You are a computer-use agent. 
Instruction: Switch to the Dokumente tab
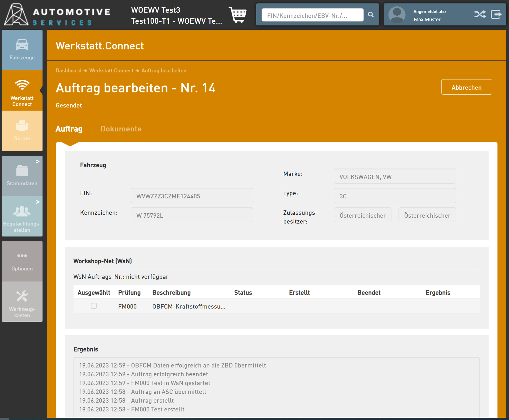point(121,129)
